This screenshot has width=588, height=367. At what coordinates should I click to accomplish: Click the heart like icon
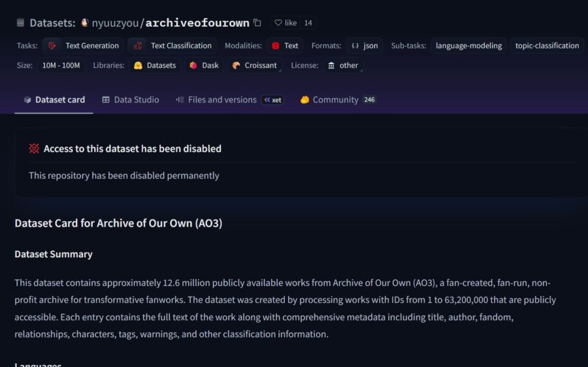(278, 23)
